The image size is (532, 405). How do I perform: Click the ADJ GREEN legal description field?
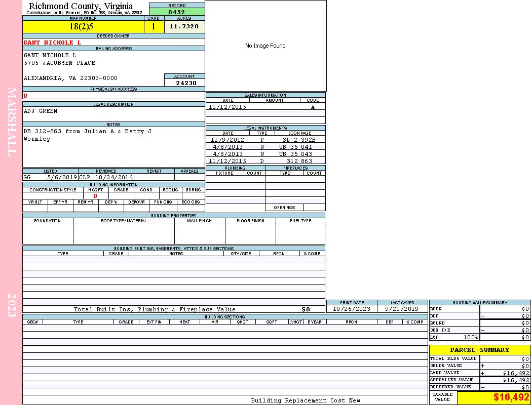point(113,114)
